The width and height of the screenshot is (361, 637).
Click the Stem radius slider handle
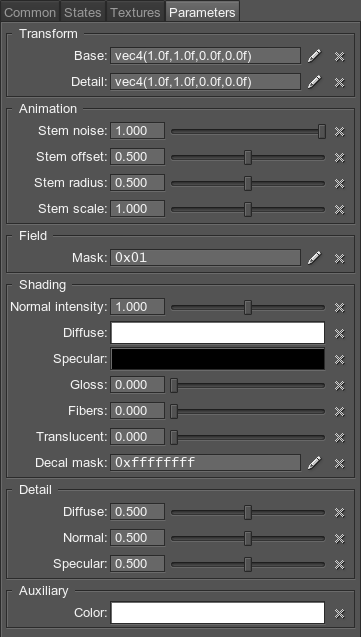click(248, 183)
